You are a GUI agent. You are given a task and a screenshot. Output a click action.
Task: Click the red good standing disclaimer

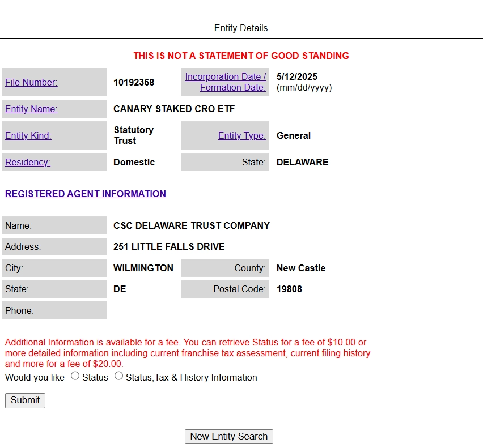tap(241, 56)
